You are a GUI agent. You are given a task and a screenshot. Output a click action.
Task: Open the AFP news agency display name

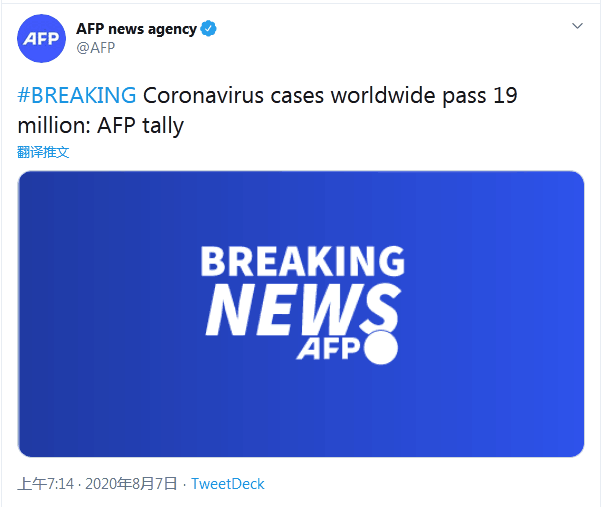click(136, 29)
